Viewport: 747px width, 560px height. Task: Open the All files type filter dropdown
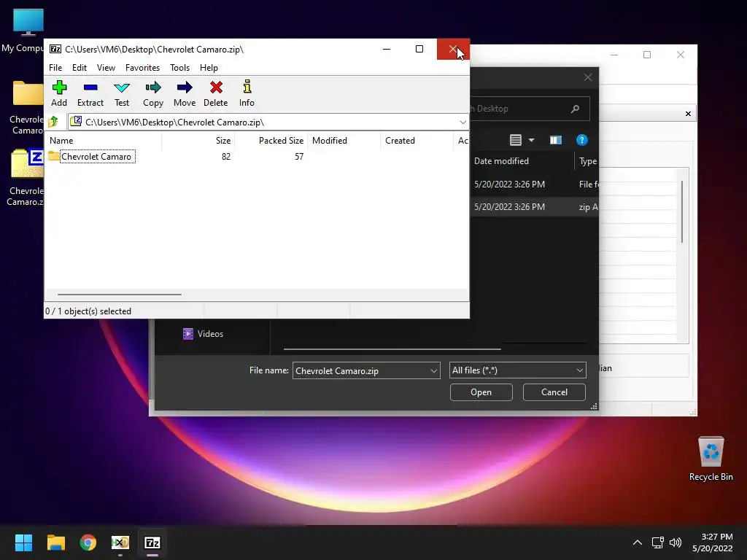[517, 370]
